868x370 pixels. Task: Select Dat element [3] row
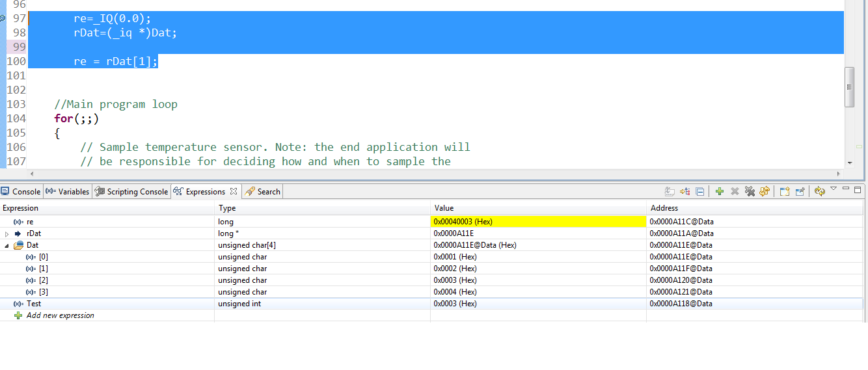[432, 292]
